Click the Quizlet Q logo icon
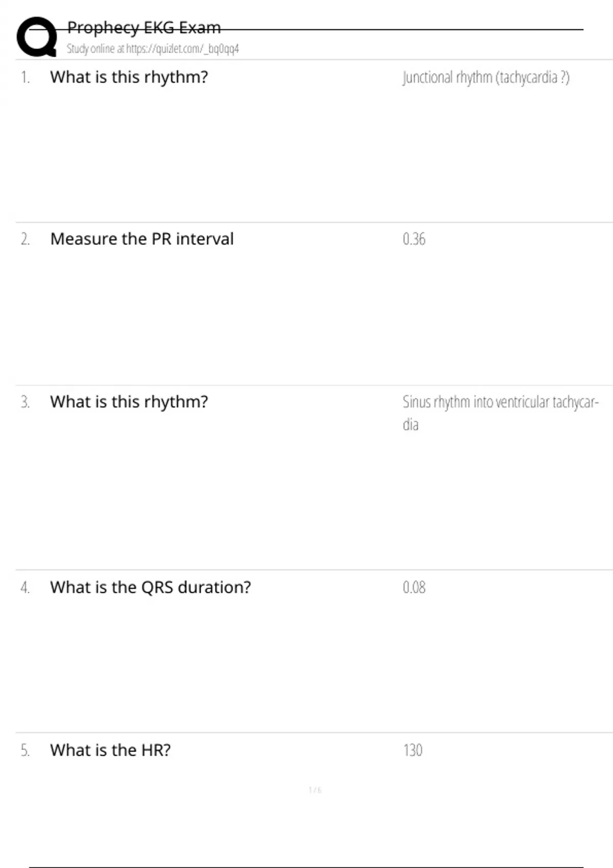 click(x=37, y=37)
